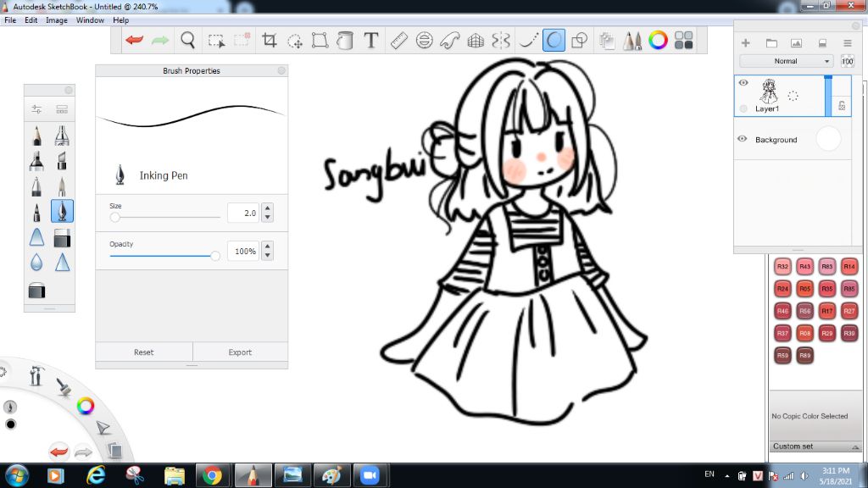Enable the French Curve guide
This screenshot has height=488, width=868.
pos(449,41)
